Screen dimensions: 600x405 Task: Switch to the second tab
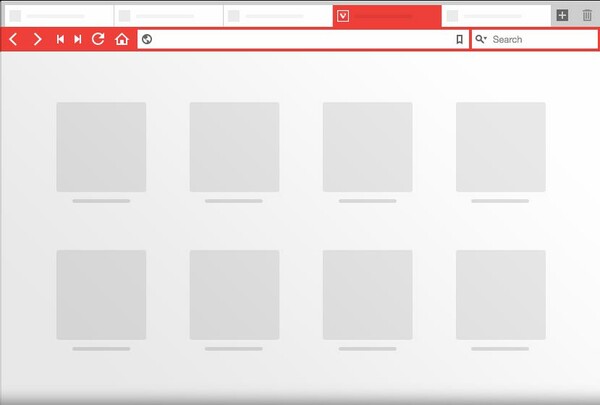[x=169, y=16]
